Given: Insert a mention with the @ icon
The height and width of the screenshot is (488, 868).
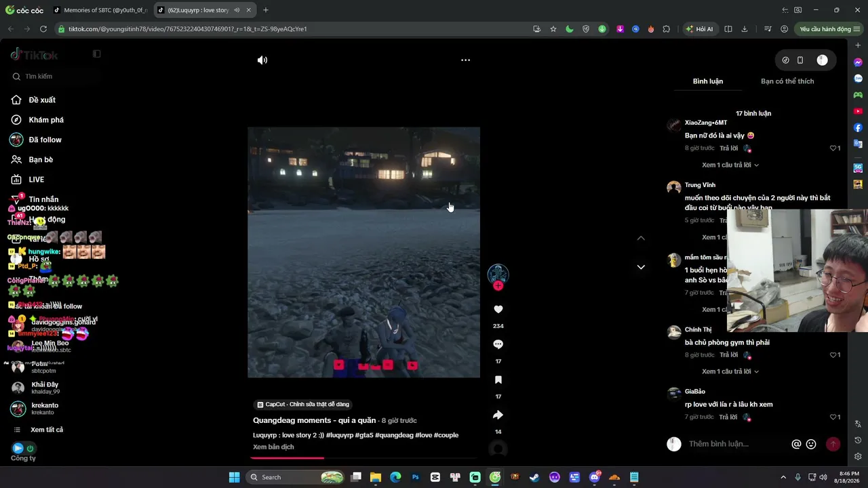Looking at the screenshot, I should (x=796, y=445).
